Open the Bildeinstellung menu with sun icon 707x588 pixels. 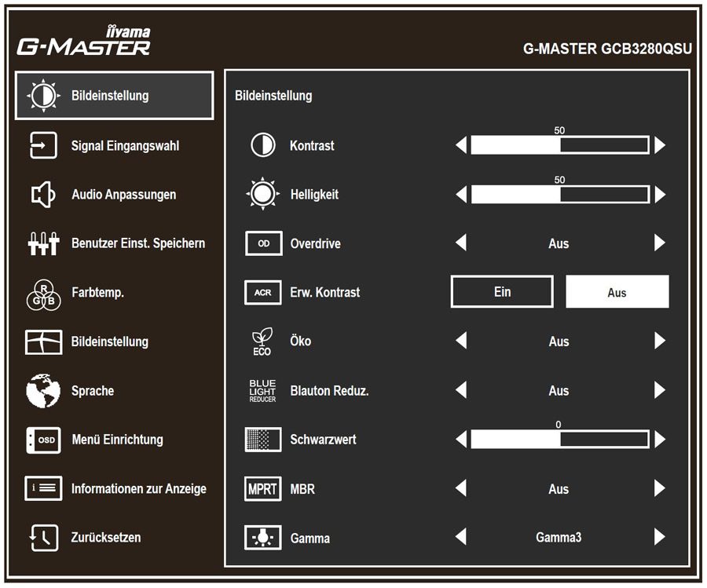[115, 96]
